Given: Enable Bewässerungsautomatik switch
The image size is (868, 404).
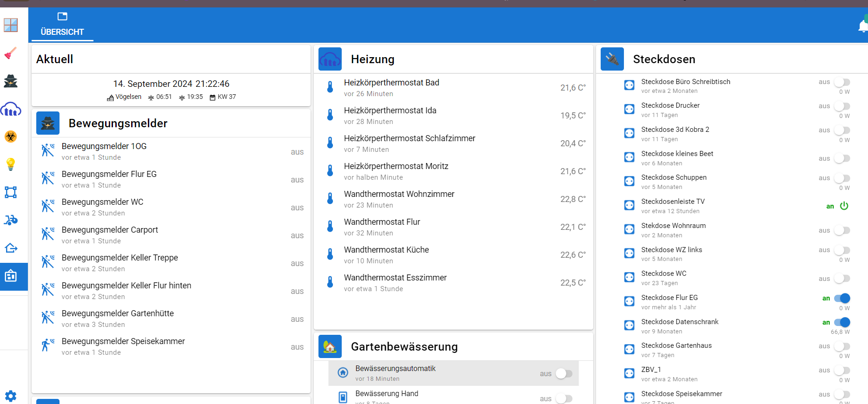Looking at the screenshot, I should [564, 373].
